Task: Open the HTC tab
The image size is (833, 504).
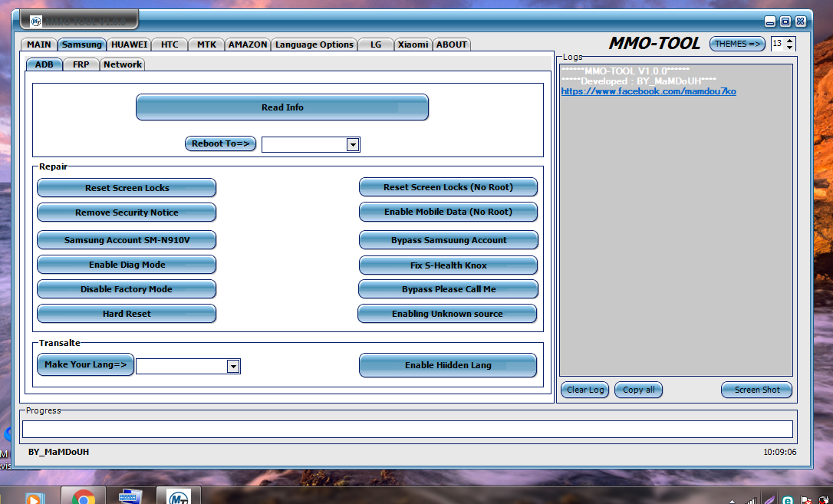Action: tap(170, 44)
